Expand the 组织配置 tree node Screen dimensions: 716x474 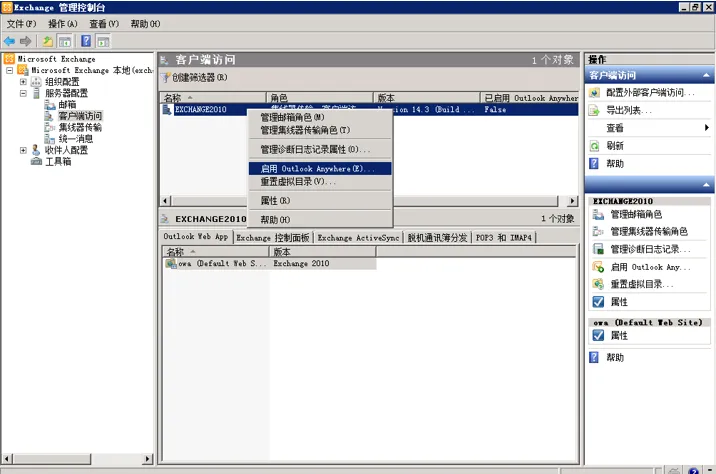tap(23, 82)
